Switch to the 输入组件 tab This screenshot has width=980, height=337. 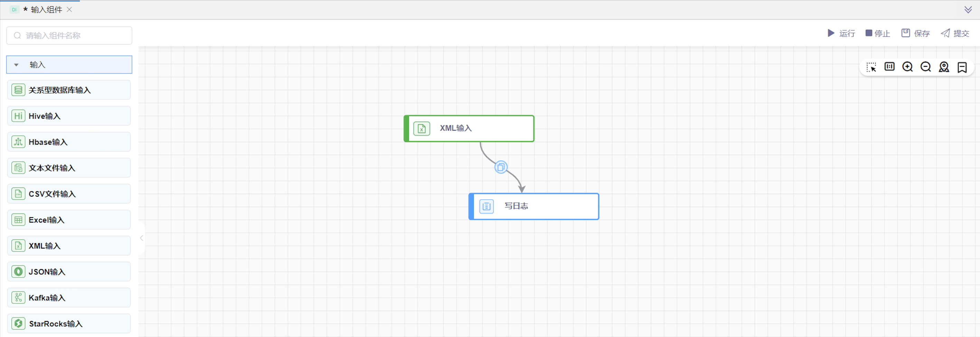pos(46,10)
